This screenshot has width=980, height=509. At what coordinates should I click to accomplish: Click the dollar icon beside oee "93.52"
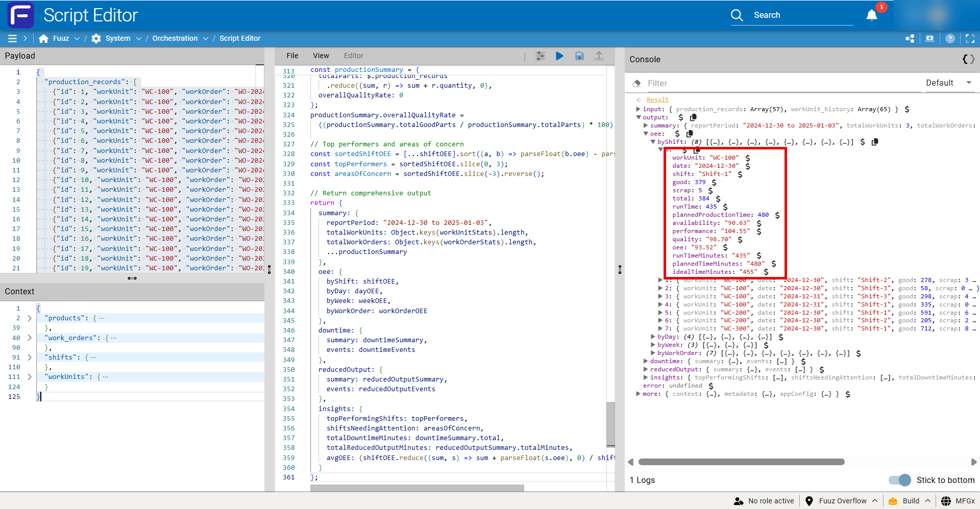(x=725, y=247)
